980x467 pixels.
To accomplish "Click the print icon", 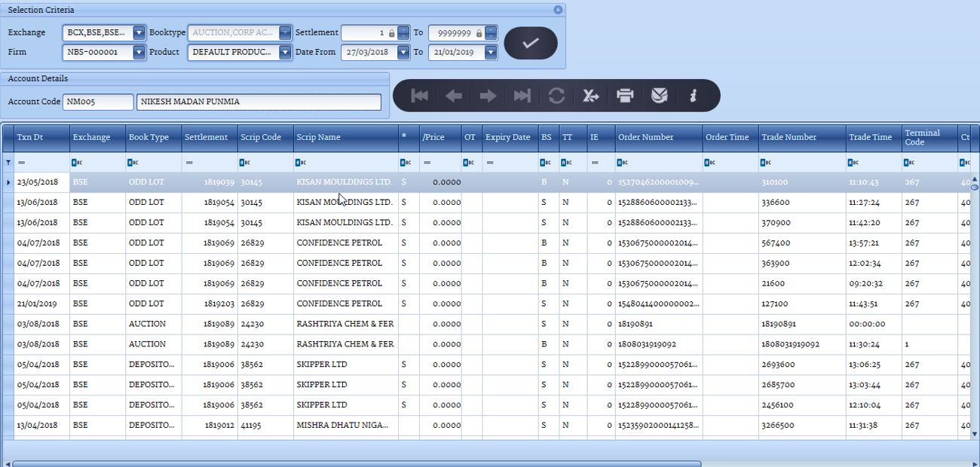I will click(x=625, y=96).
